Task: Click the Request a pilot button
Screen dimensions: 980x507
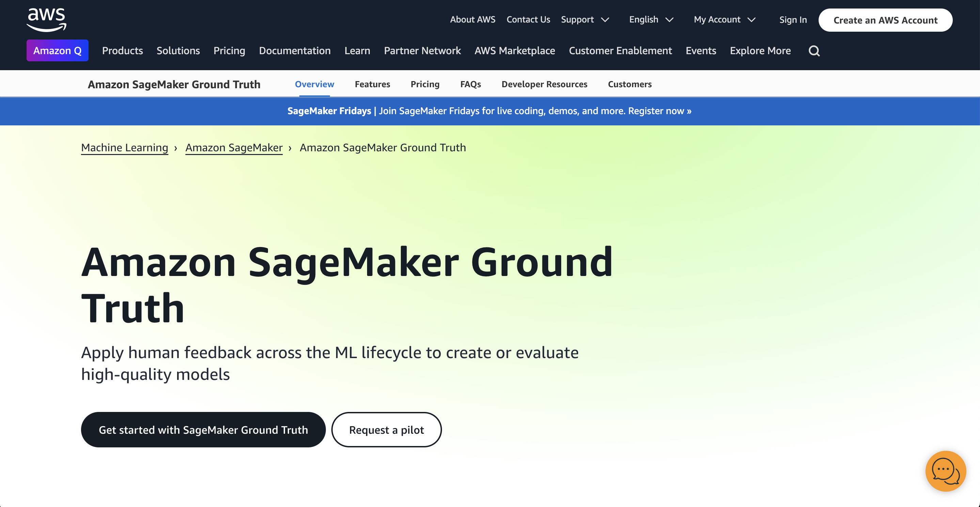Action: pyautogui.click(x=386, y=430)
